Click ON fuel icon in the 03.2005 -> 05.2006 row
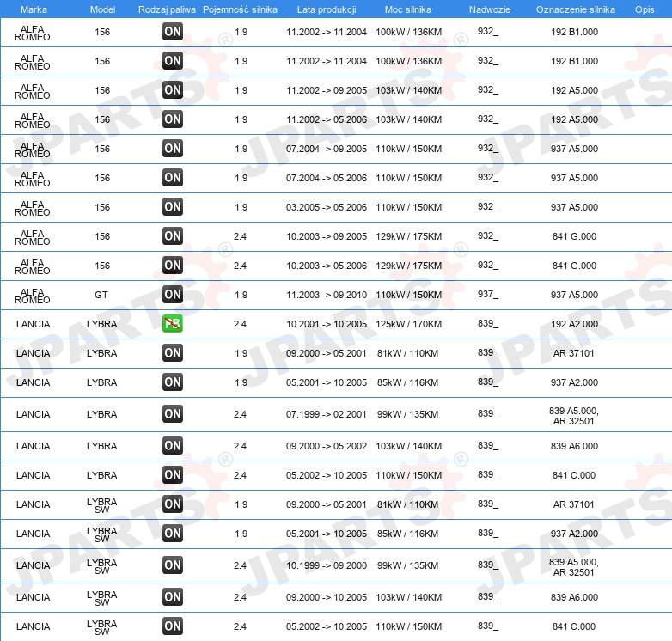Screen dimensions: 672x641 pyautogui.click(x=173, y=207)
